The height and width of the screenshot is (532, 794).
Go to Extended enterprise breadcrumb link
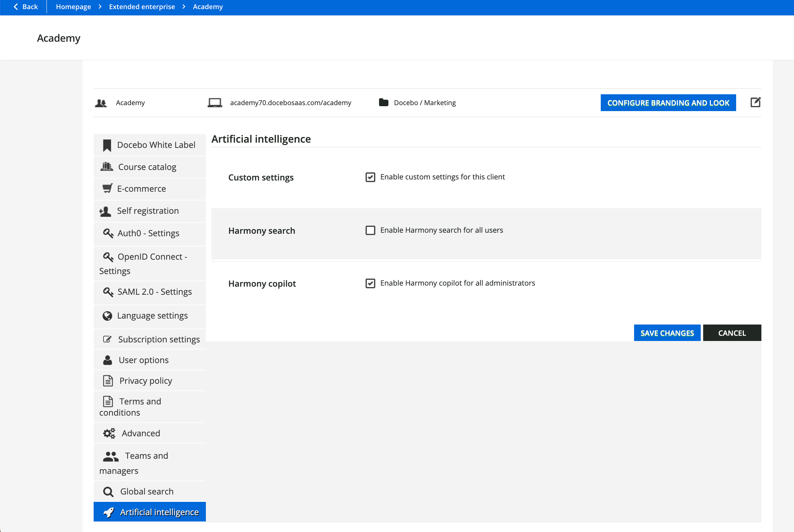pyautogui.click(x=142, y=7)
